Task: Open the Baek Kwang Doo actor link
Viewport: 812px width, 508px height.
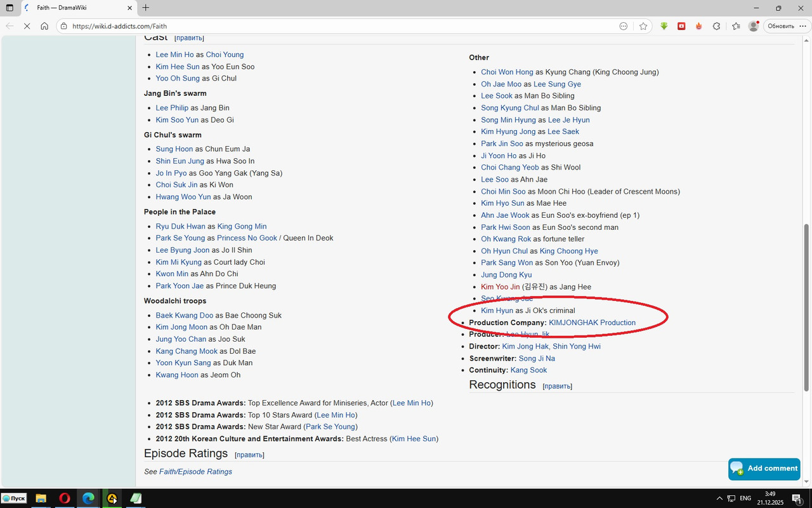Action: 185,316
